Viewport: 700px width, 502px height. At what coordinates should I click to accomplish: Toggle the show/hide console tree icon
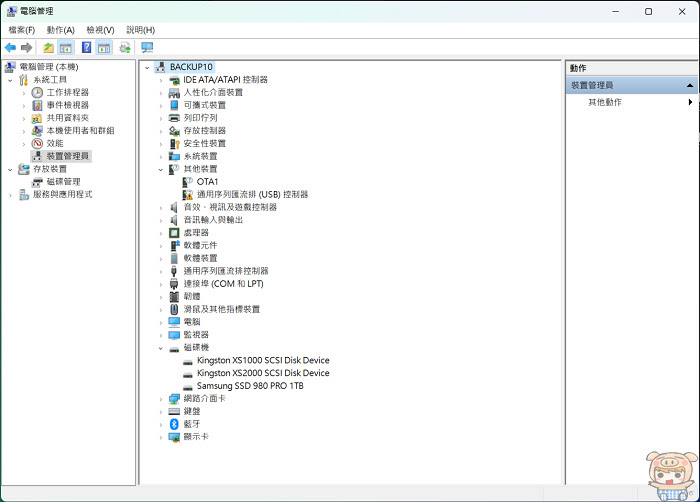point(66,47)
